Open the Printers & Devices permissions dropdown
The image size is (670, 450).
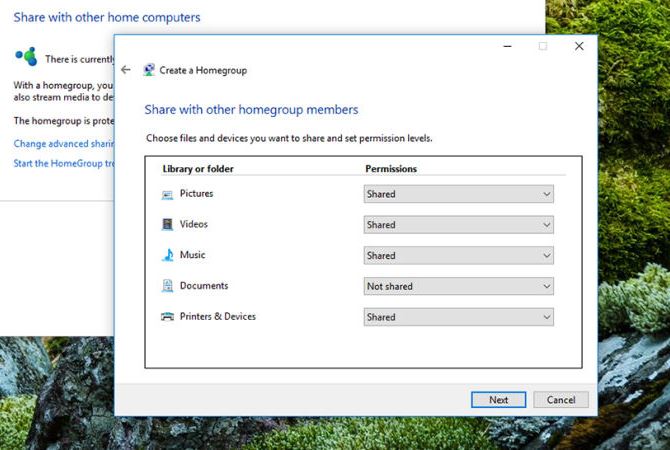point(458,317)
